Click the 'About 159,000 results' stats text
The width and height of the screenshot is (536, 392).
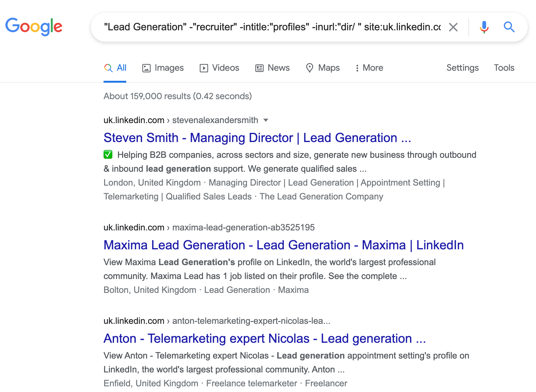click(178, 96)
